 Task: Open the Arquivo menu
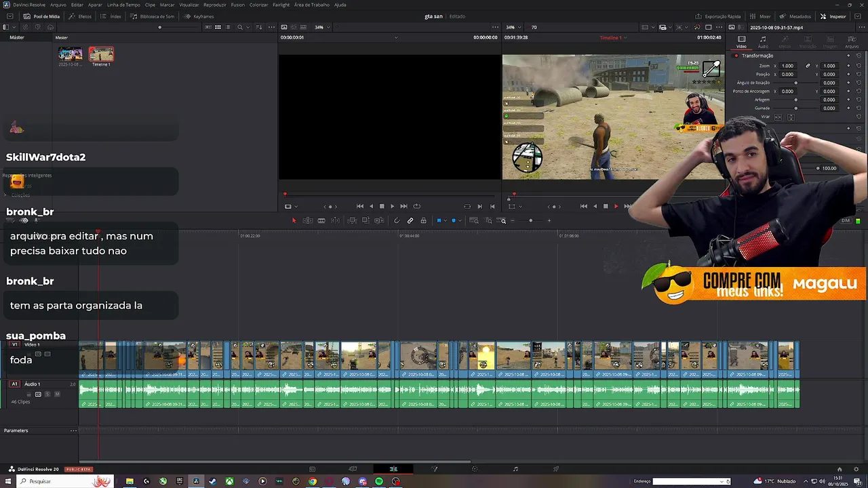pyautogui.click(x=58, y=5)
